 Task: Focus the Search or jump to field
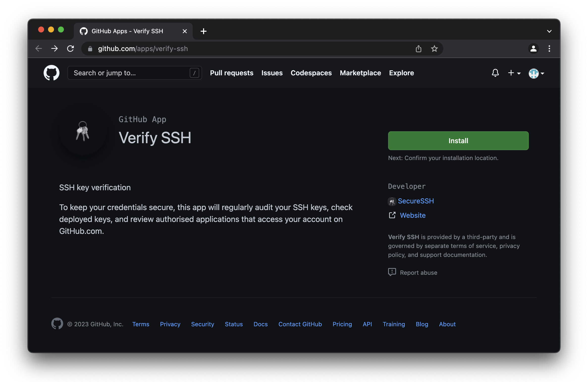pos(131,73)
